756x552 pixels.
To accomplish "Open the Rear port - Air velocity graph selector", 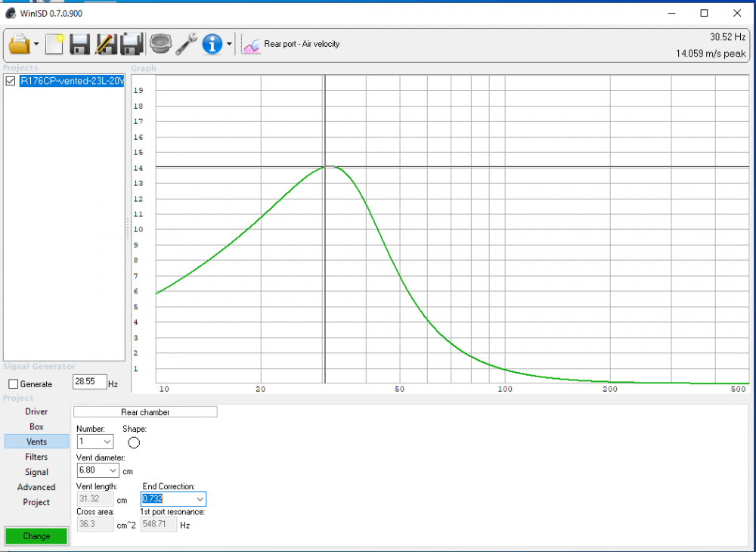I will pos(291,45).
